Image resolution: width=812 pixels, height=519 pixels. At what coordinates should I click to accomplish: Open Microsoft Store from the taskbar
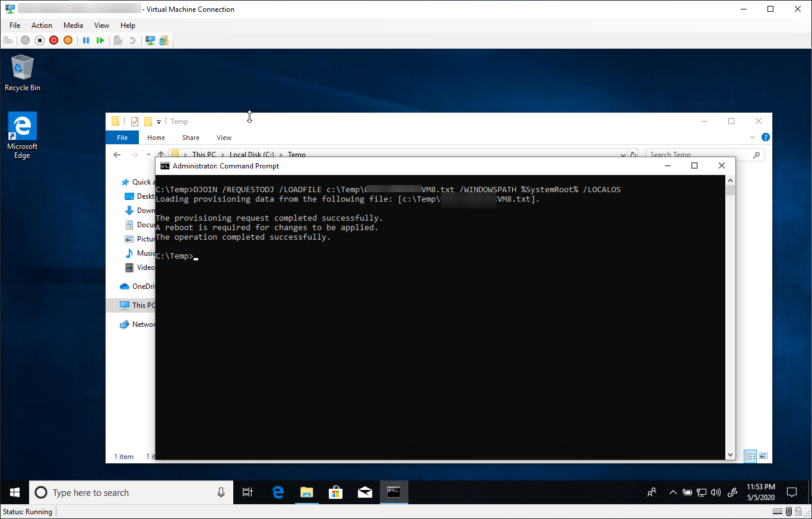click(x=335, y=492)
